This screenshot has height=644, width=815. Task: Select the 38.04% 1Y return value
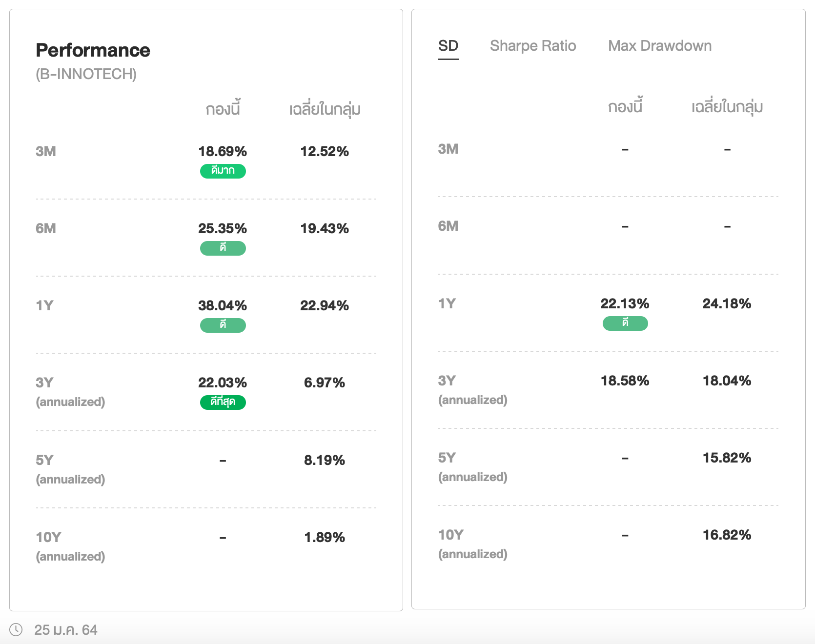click(x=223, y=305)
